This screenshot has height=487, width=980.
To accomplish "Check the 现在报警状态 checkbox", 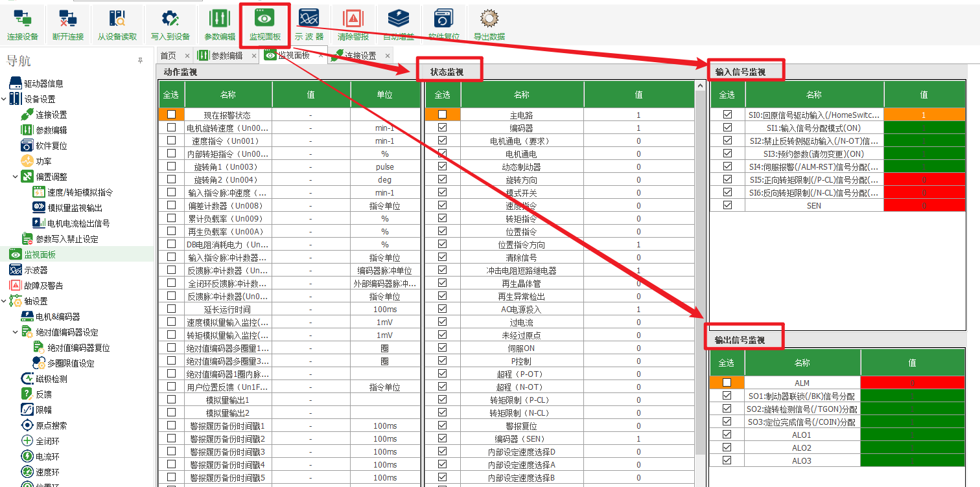I will 171,115.
